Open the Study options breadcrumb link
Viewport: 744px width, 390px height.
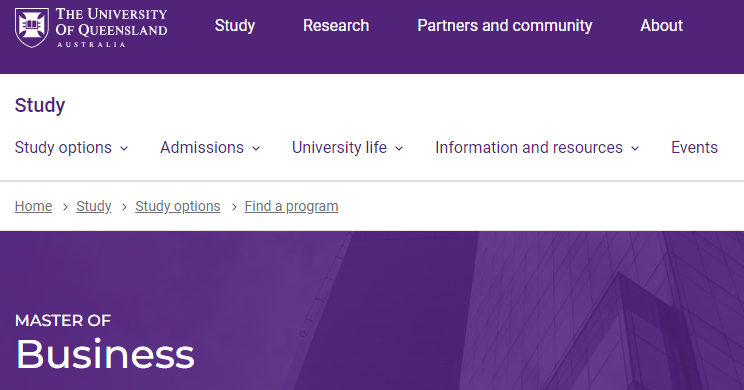point(177,206)
